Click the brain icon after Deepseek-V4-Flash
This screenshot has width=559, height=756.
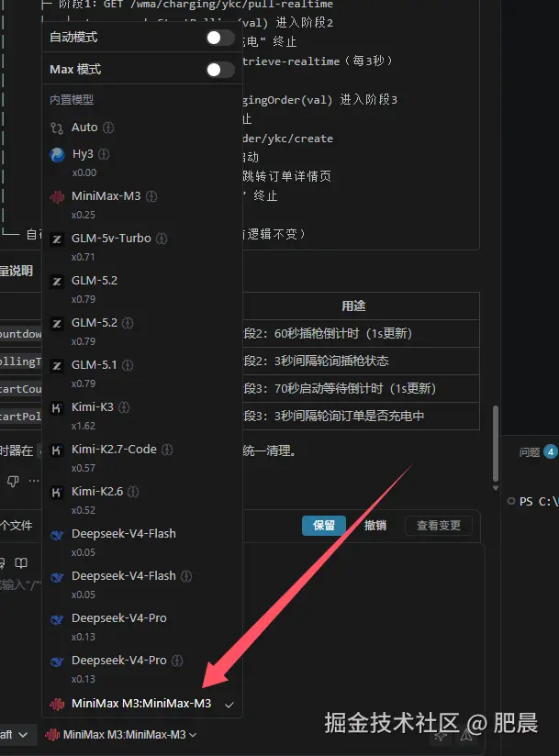pyautogui.click(x=186, y=575)
